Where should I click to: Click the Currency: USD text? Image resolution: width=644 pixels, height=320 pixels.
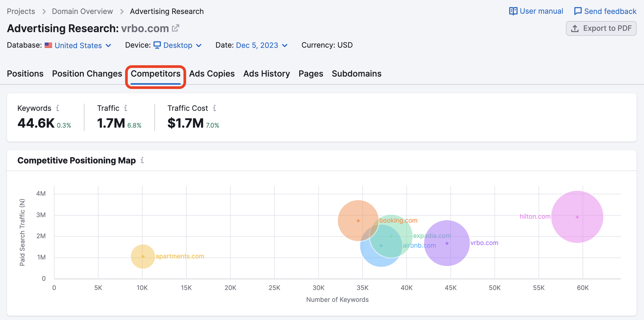click(x=327, y=45)
